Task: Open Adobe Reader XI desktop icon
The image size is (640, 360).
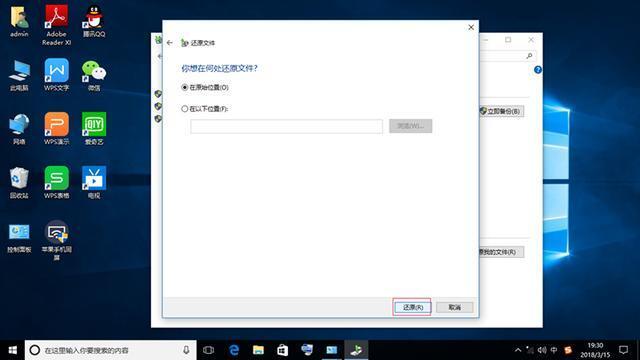Action: (x=56, y=25)
